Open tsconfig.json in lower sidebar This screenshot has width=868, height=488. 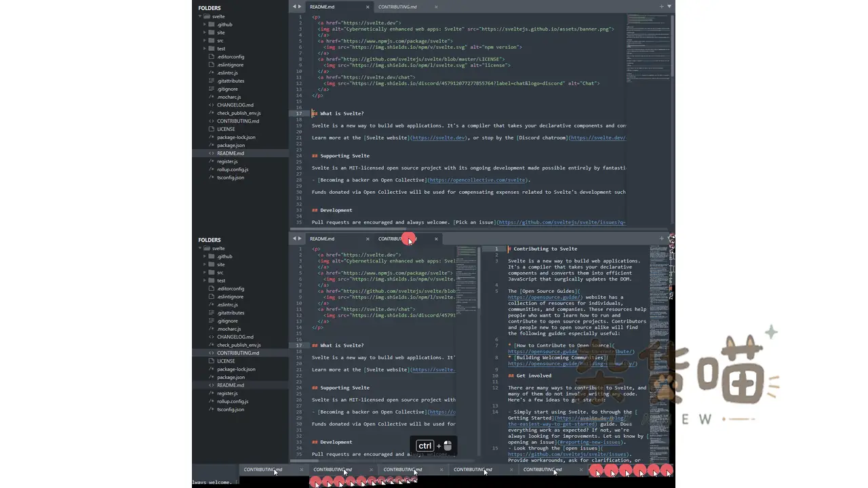pyautogui.click(x=231, y=409)
